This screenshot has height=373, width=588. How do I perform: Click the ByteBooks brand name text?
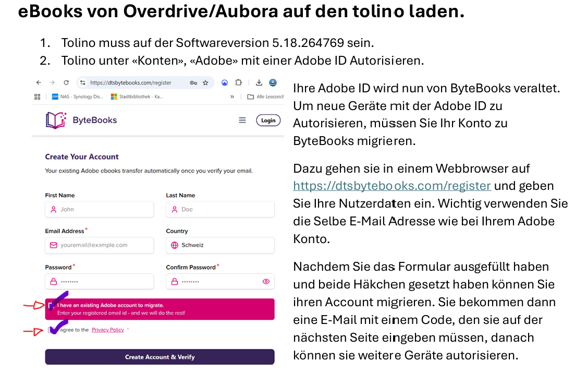point(94,120)
